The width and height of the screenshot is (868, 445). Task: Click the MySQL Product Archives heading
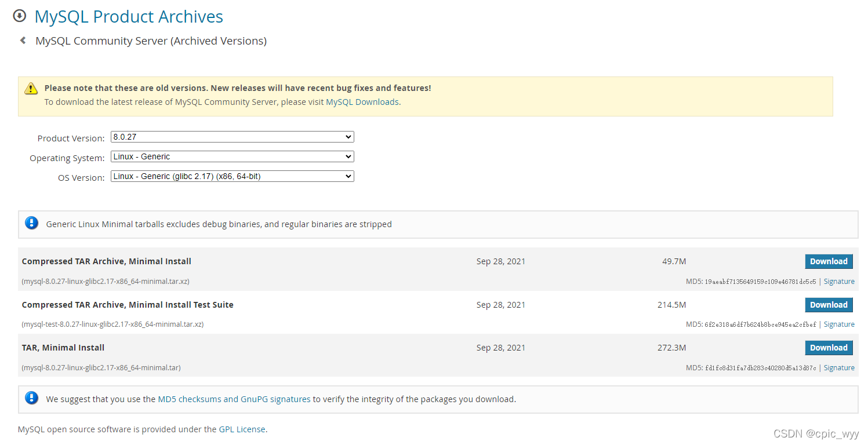click(x=129, y=16)
